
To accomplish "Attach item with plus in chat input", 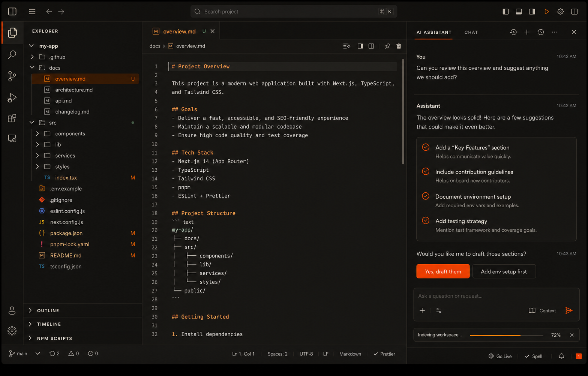I will 422,310.
